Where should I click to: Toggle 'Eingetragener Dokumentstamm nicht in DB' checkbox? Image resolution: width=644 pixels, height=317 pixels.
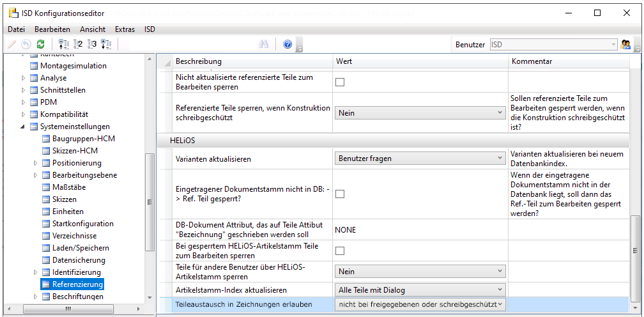[x=340, y=194]
